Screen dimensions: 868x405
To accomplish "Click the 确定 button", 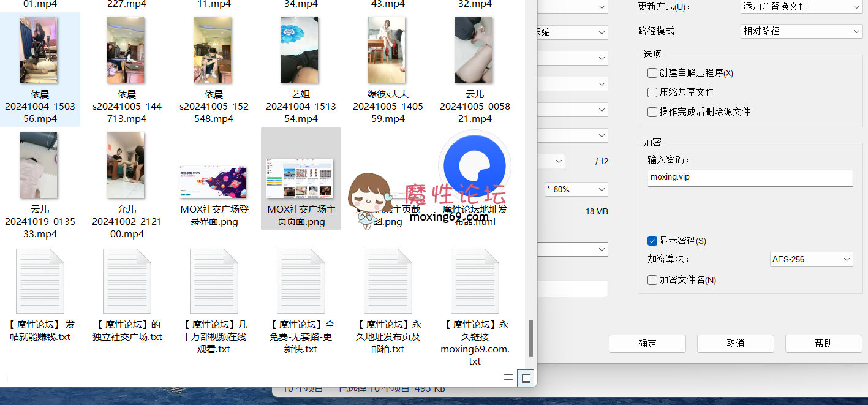I will tap(647, 343).
